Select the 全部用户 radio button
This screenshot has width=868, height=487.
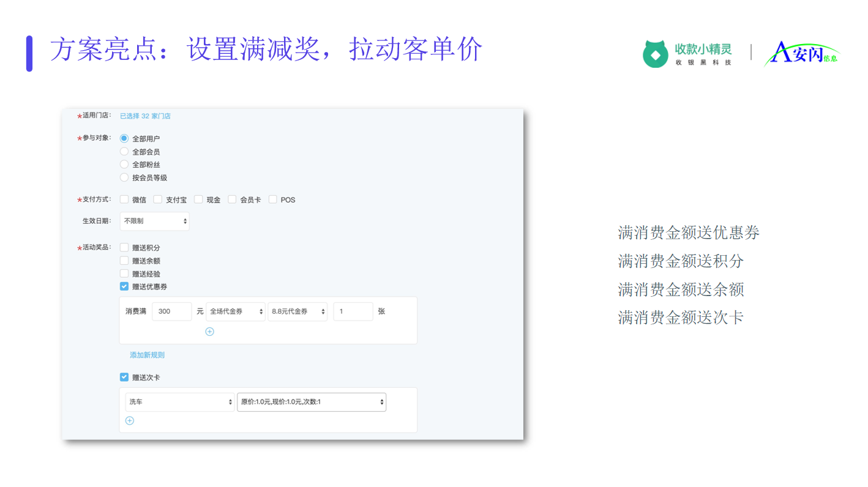pyautogui.click(x=124, y=138)
